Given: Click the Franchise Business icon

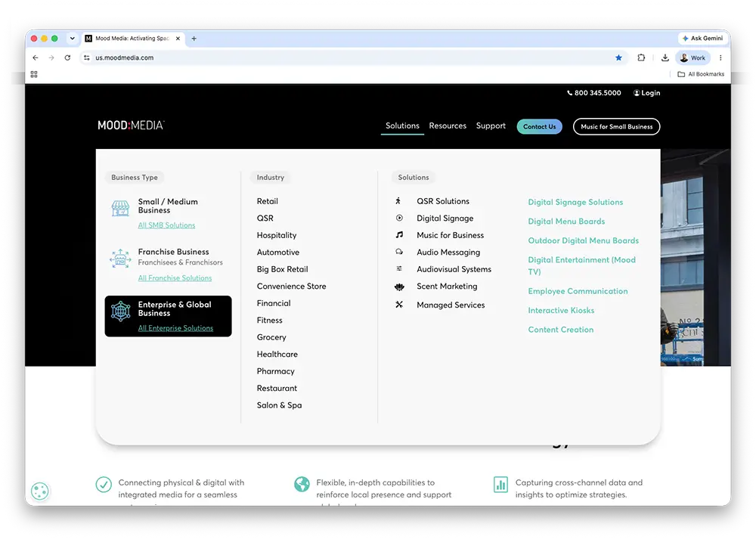Looking at the screenshot, I should pyautogui.click(x=120, y=259).
